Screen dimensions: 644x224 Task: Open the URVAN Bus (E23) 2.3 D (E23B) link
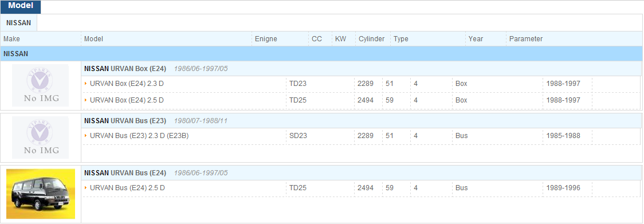[139, 135]
